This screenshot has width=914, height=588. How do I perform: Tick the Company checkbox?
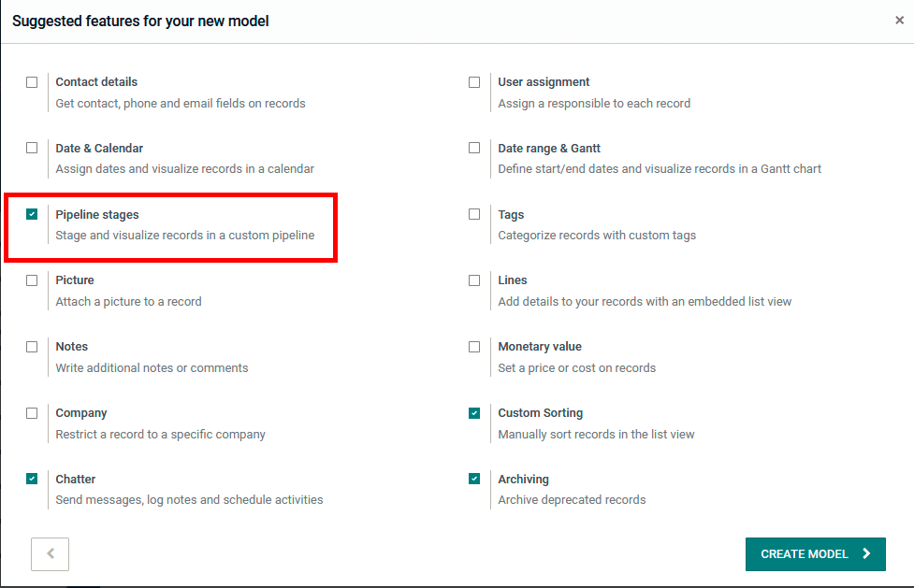32,413
